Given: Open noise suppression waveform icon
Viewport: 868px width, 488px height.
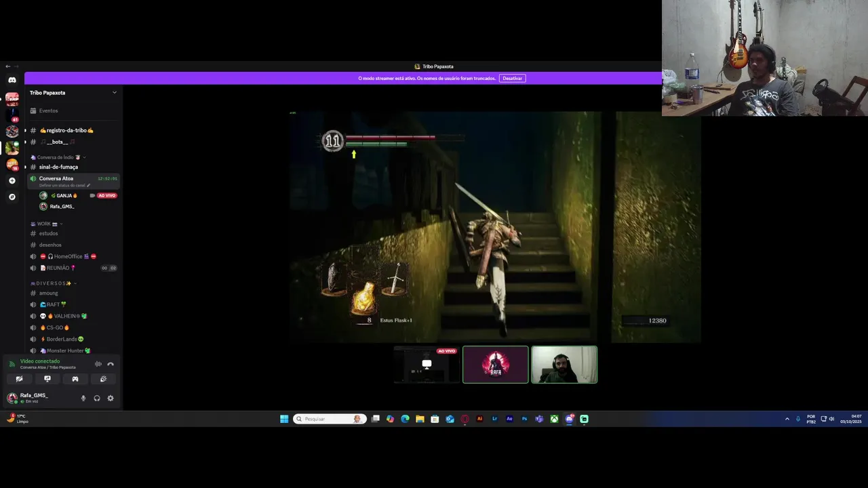Looking at the screenshot, I should tap(98, 364).
